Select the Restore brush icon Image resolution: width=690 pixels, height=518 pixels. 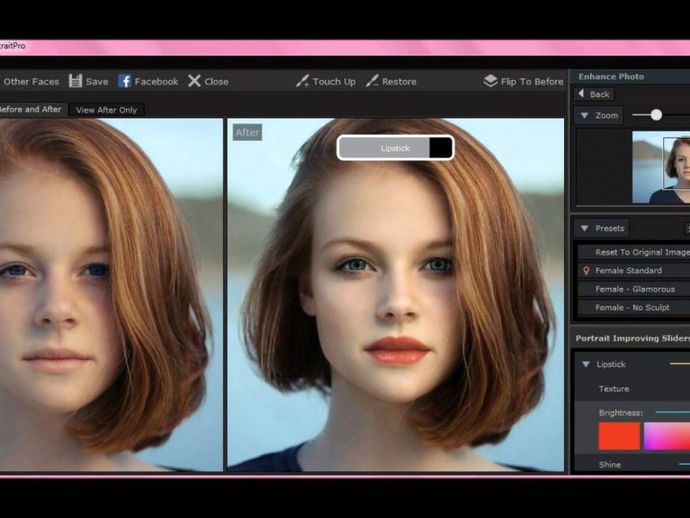pos(372,81)
